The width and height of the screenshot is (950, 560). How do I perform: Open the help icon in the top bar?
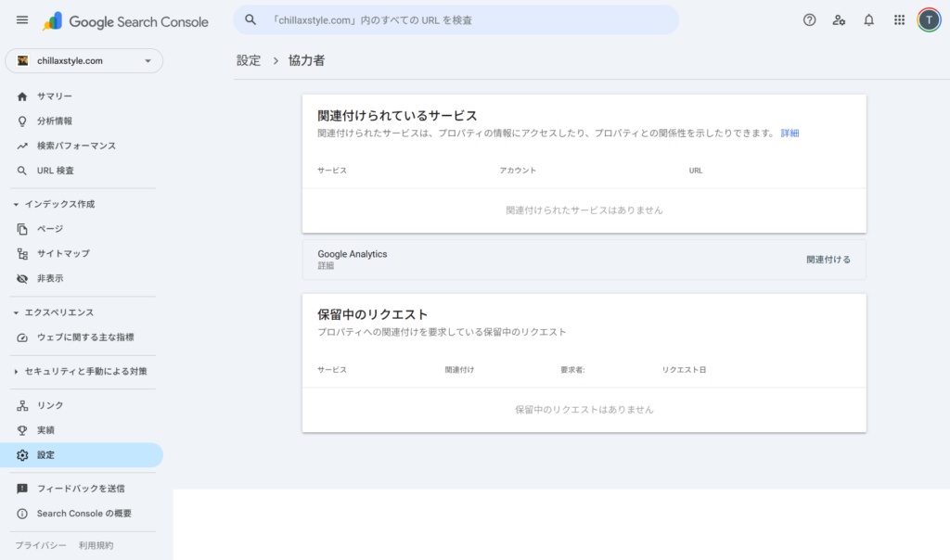click(810, 19)
